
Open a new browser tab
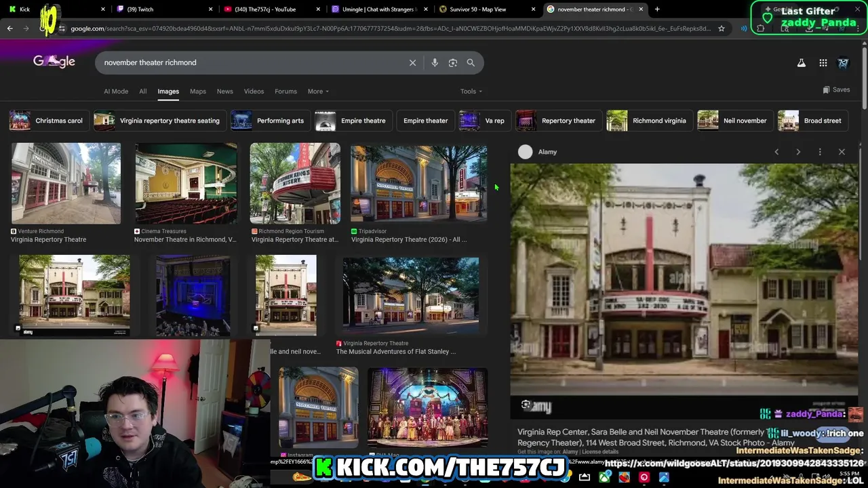click(x=657, y=9)
